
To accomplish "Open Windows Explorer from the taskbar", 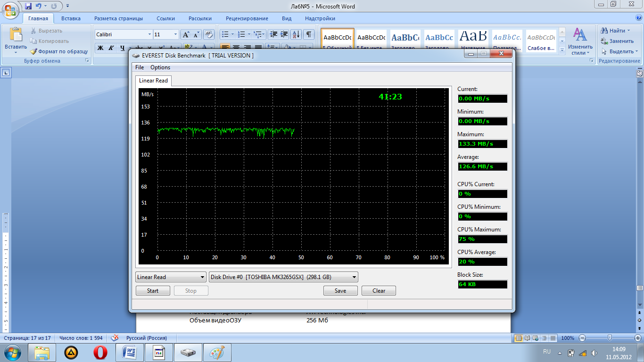I will pos(41,353).
